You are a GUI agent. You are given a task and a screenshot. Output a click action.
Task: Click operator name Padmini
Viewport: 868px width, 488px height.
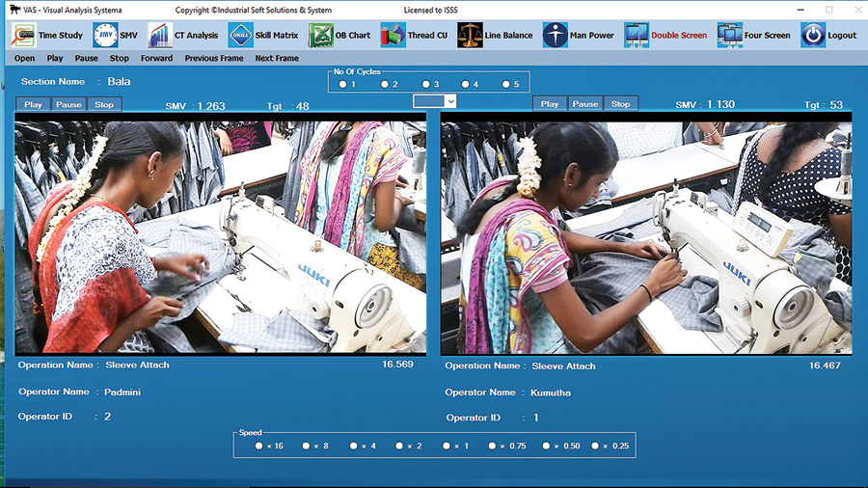tap(122, 393)
